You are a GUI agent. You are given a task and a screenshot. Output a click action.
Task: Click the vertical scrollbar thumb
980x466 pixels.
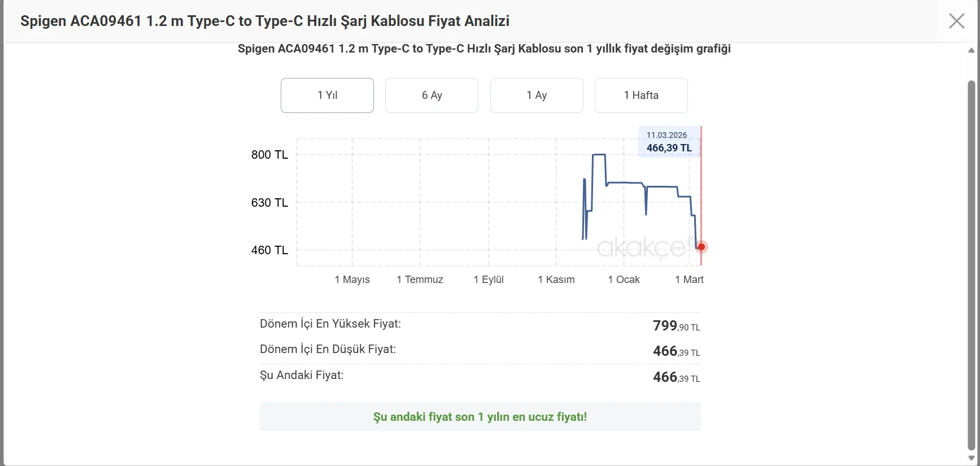(971, 265)
